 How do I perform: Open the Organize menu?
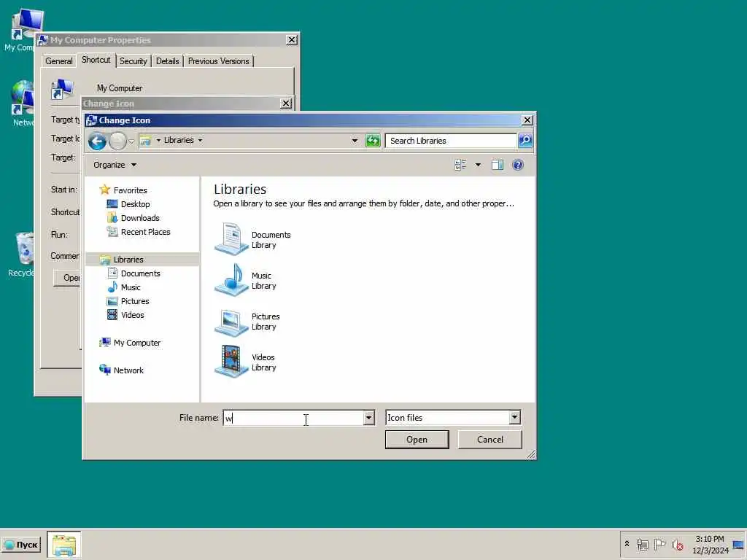(x=115, y=165)
